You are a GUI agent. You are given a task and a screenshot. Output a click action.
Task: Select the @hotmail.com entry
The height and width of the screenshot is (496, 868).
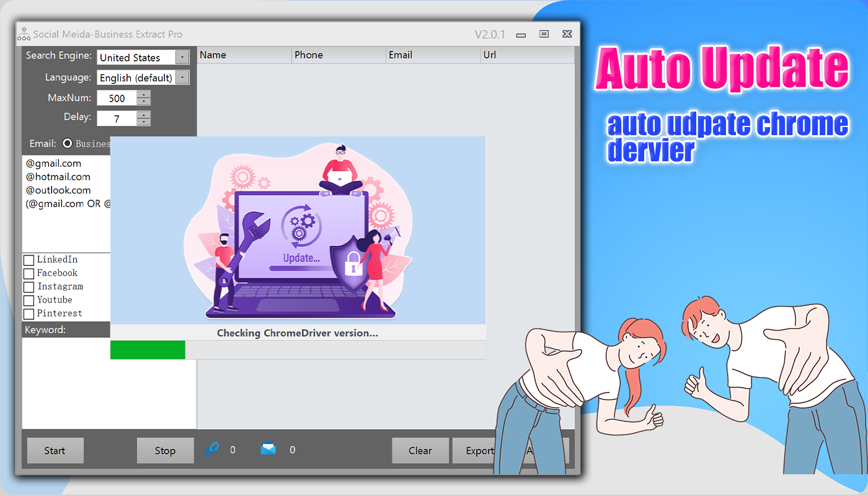pyautogui.click(x=58, y=177)
